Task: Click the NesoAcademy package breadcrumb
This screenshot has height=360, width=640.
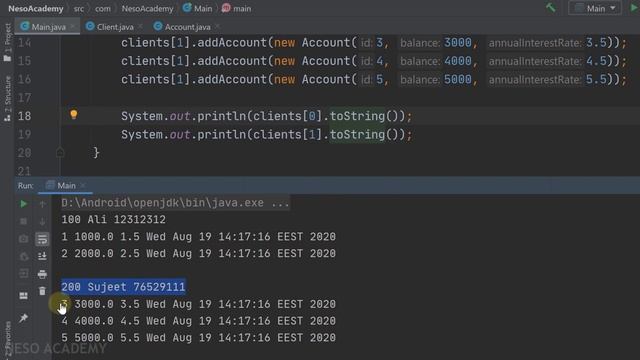Action: click(147, 9)
